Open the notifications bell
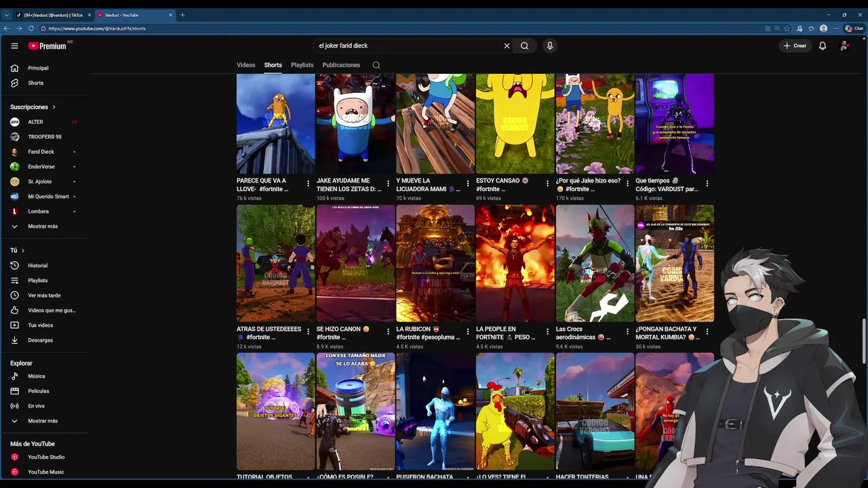The width and height of the screenshot is (868, 488). point(823,46)
